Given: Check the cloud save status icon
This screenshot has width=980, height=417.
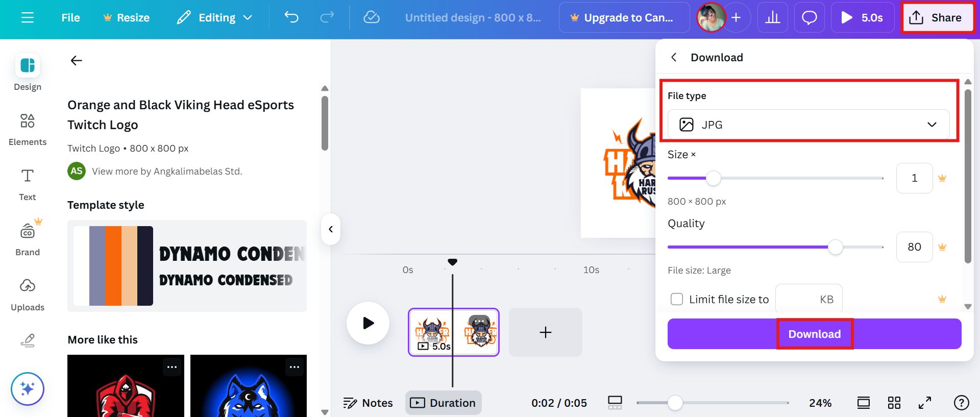Looking at the screenshot, I should [x=372, y=17].
